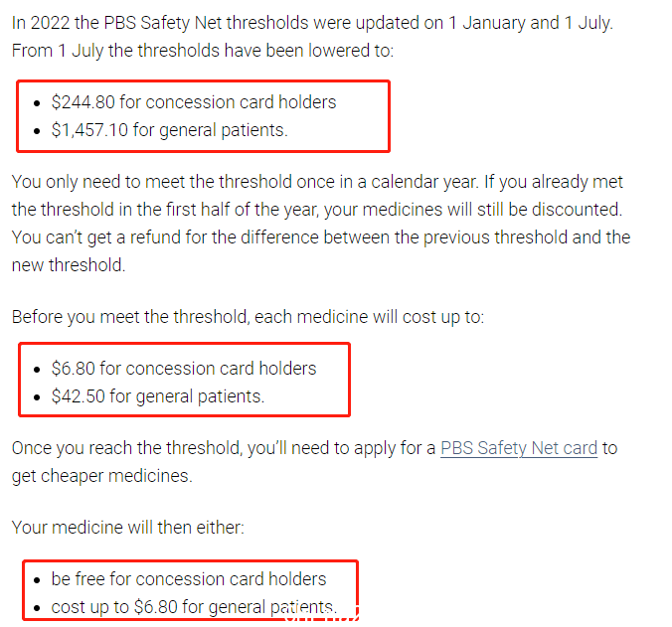This screenshot has height=627, width=672.
Task: Click the words 'new threshold.'
Action: (x=69, y=265)
